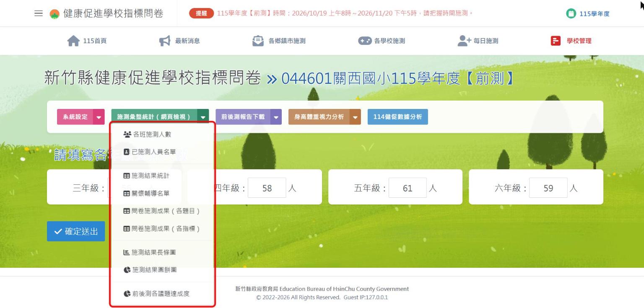Open the 最新消息 navigation link
Screen dimensions: 644x308
coord(179,41)
